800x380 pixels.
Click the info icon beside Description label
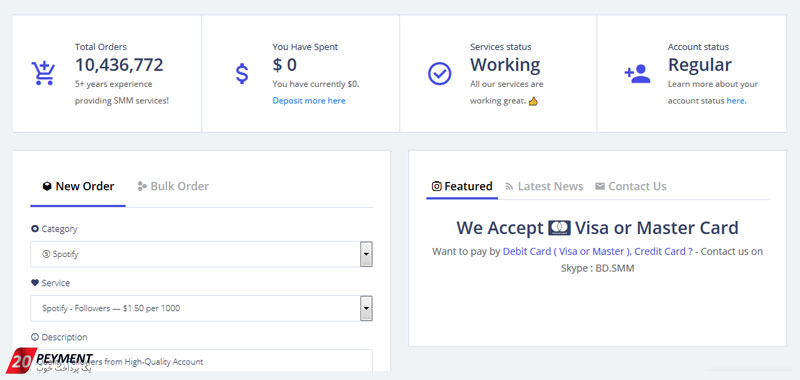35,337
